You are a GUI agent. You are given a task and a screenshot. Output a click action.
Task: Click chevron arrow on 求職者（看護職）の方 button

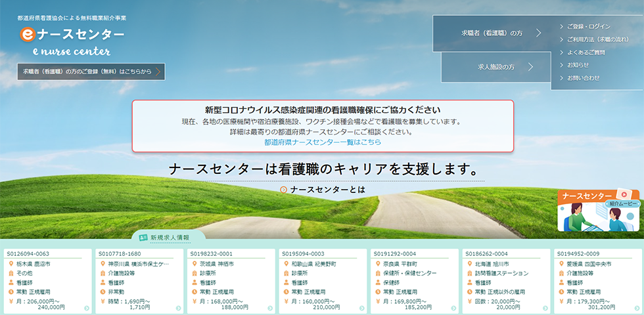point(538,33)
